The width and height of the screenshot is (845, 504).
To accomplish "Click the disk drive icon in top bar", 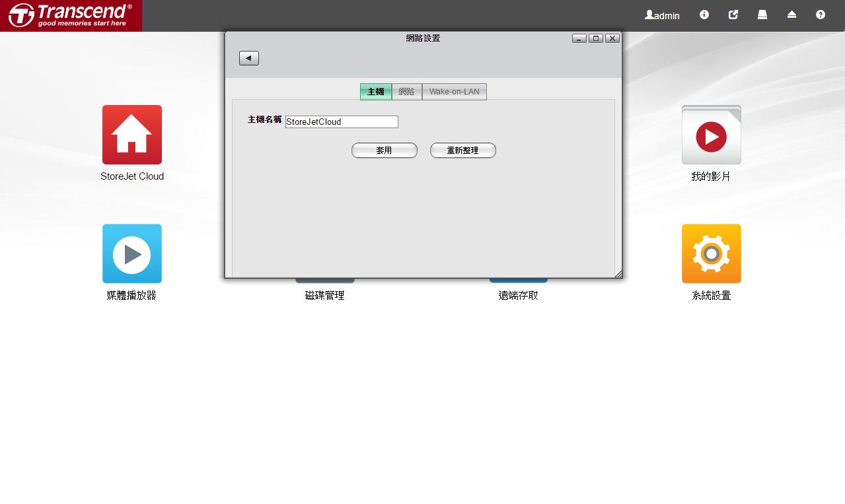I will point(762,15).
